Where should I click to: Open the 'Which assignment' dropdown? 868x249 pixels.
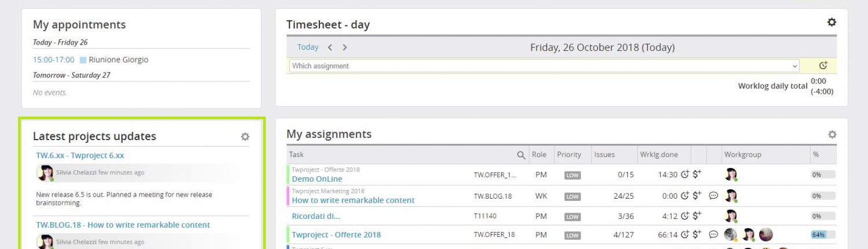pyautogui.click(x=544, y=66)
